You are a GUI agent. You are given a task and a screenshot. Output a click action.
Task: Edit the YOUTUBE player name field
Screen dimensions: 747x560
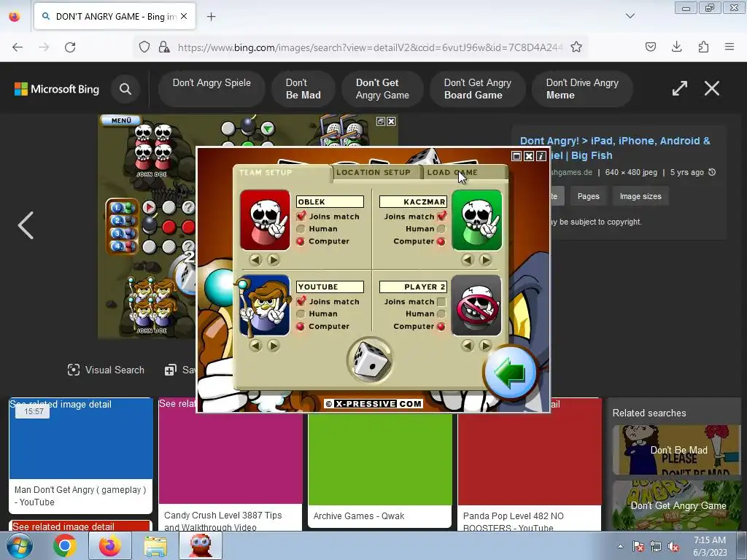pyautogui.click(x=330, y=287)
